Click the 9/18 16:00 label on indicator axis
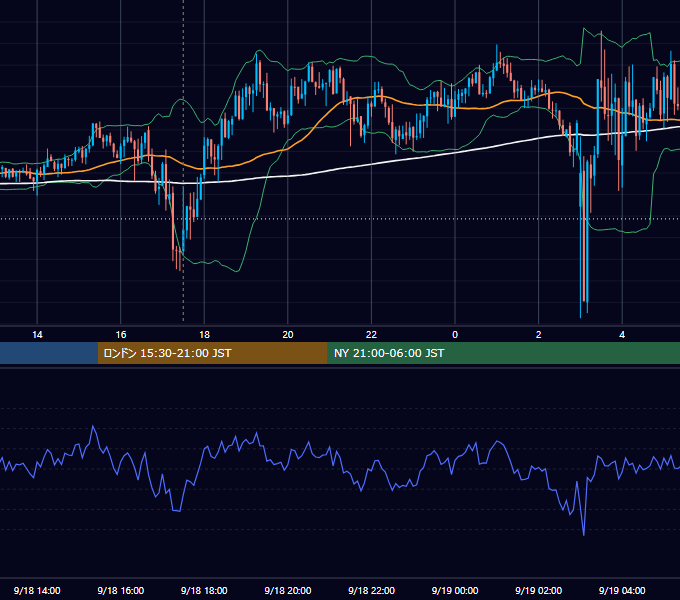 (121, 590)
